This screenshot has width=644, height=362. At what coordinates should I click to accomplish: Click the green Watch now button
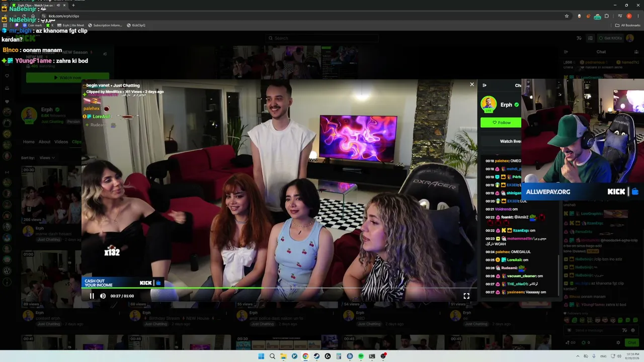68,78
